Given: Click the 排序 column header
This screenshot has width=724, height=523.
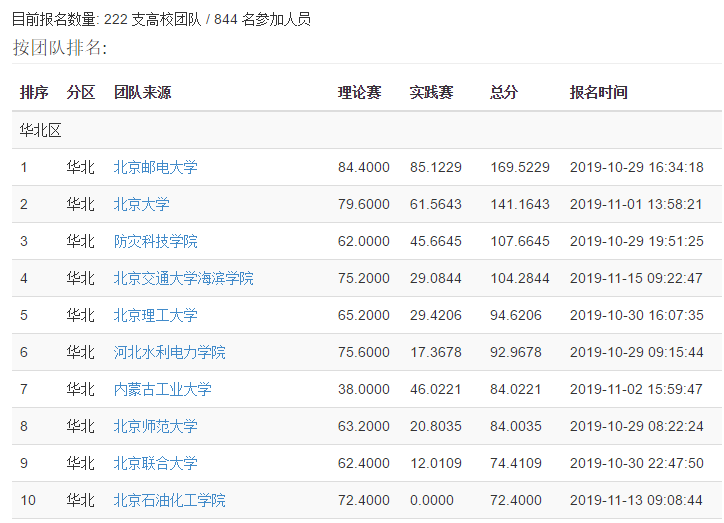Looking at the screenshot, I should [x=34, y=92].
